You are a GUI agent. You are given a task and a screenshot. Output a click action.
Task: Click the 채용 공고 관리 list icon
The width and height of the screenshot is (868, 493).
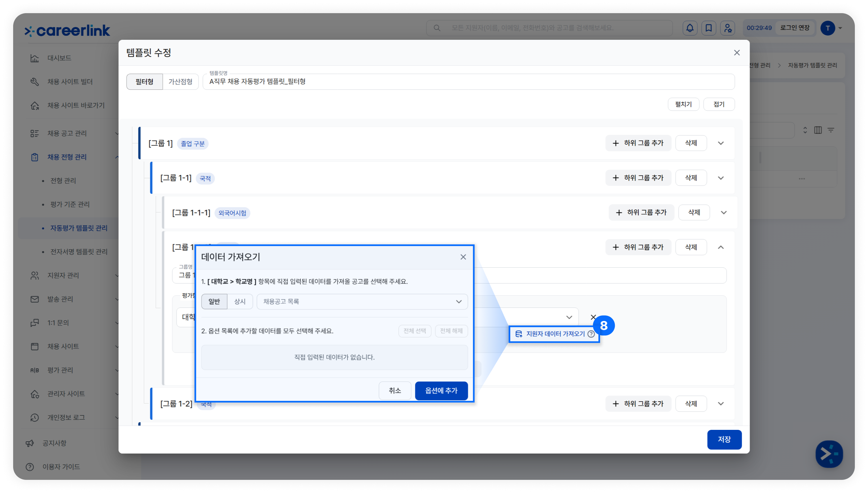[35, 134]
